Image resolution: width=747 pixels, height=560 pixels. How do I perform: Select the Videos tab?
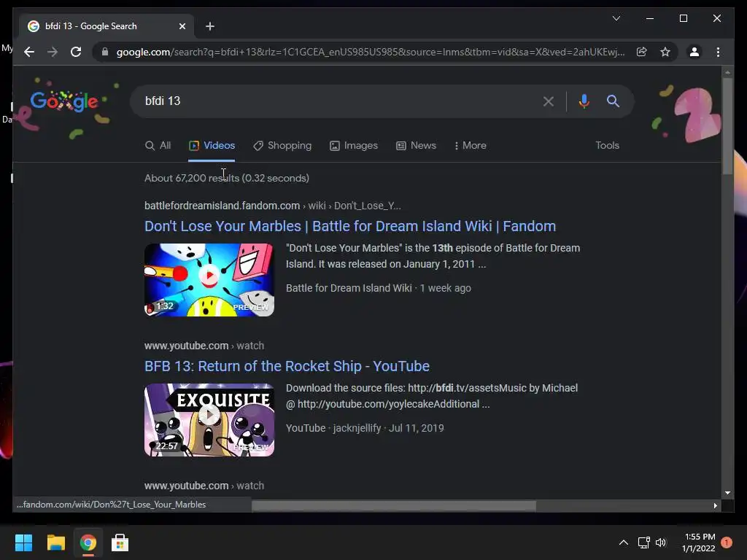point(212,146)
